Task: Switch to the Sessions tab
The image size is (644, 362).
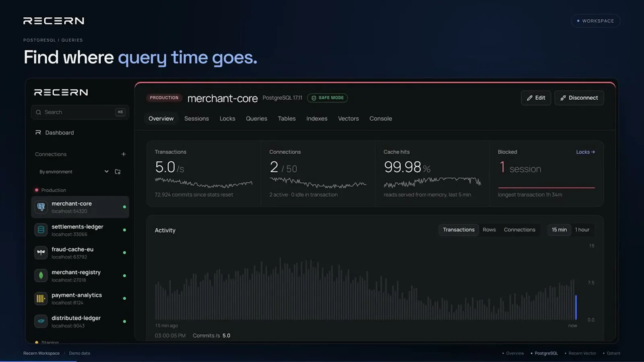Action: (196, 119)
